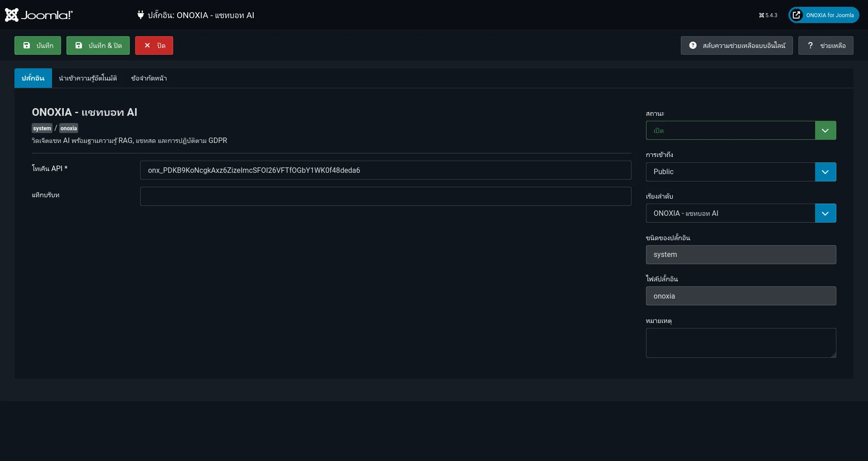The width and height of the screenshot is (868, 461).
Task: Click the สถานะ label
Action: pos(655,113)
